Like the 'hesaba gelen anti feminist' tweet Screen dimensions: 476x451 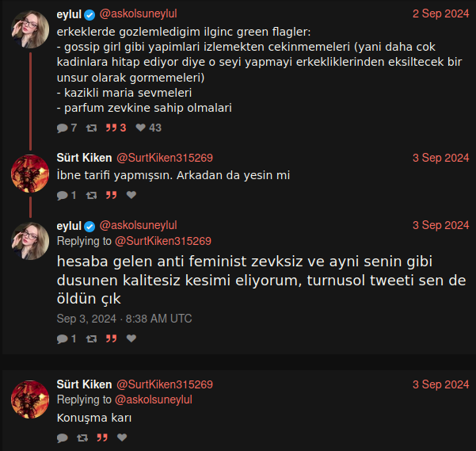click(x=131, y=338)
